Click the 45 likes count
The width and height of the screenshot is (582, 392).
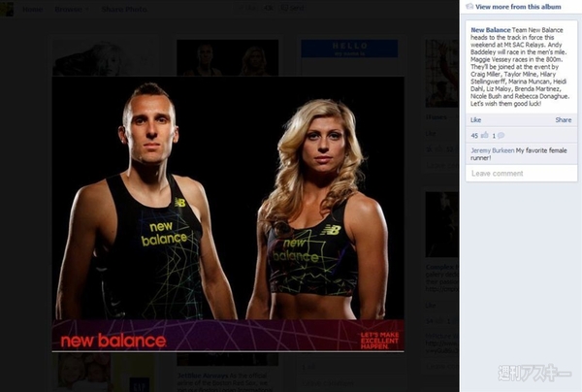(x=474, y=136)
